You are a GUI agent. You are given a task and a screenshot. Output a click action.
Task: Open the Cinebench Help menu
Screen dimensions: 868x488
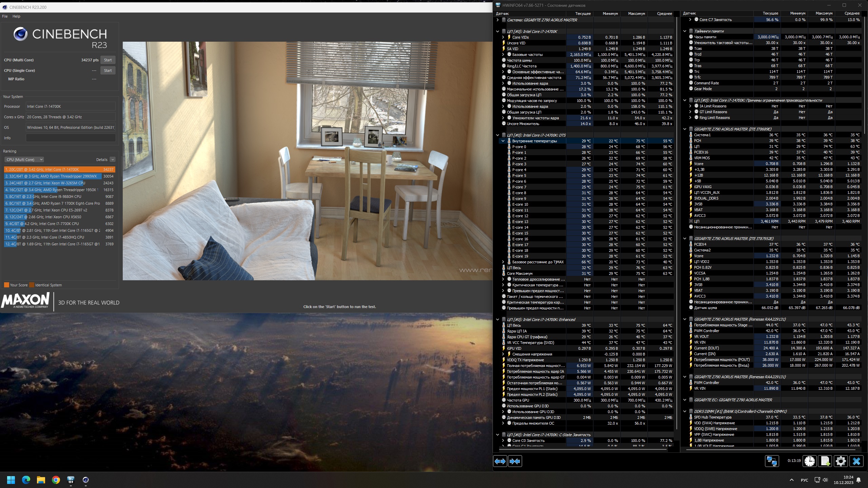click(x=16, y=16)
